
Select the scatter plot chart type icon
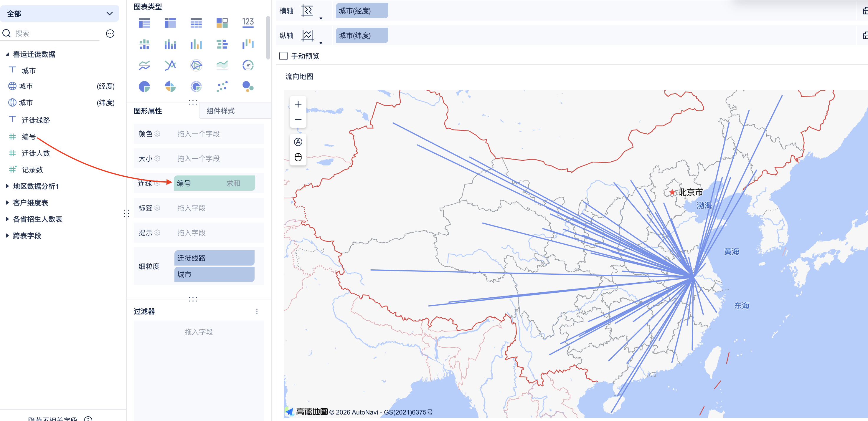222,87
